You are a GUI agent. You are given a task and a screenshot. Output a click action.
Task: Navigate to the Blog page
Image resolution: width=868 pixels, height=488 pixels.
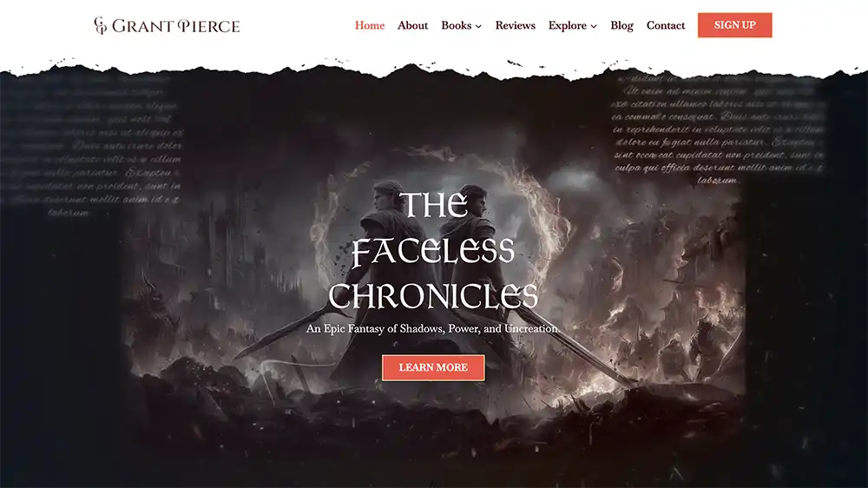621,25
